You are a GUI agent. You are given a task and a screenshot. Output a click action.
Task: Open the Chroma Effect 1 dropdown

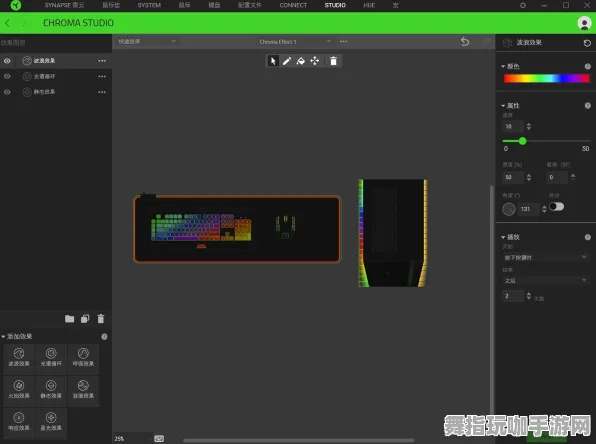pos(295,41)
